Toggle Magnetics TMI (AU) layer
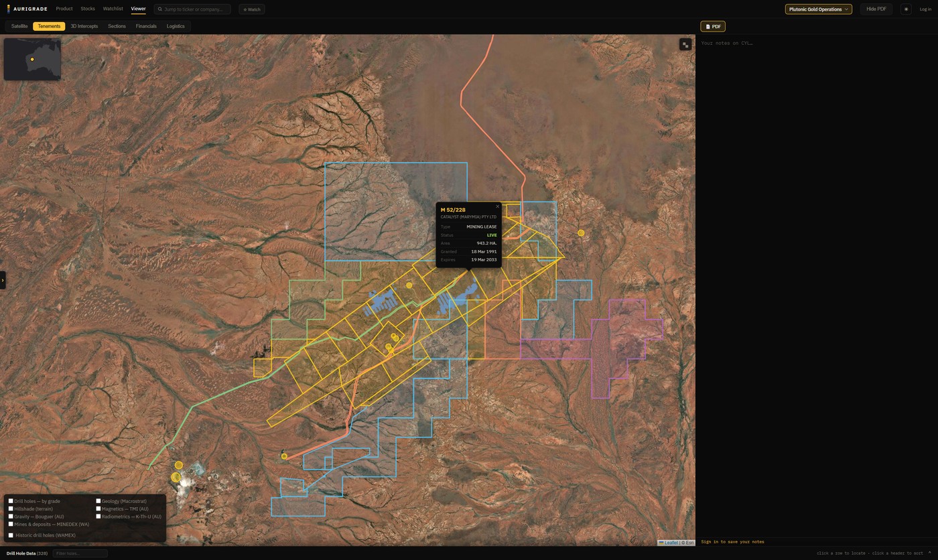The height and width of the screenshot is (560, 938). point(98,509)
